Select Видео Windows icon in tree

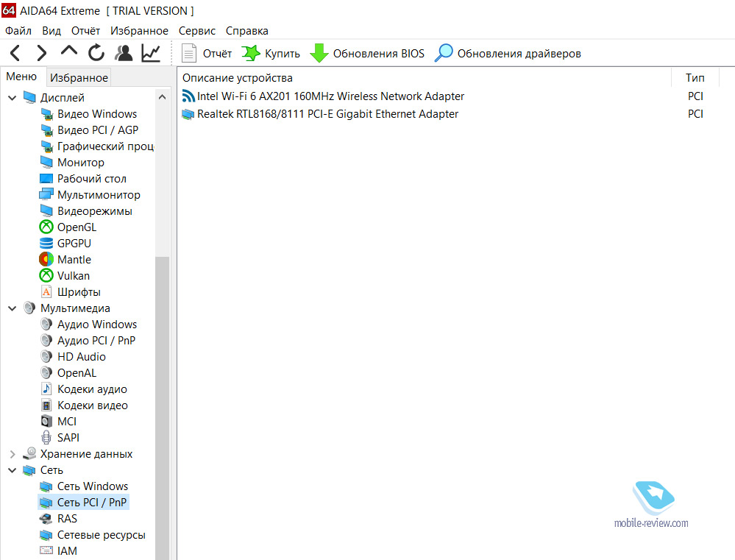coord(46,114)
